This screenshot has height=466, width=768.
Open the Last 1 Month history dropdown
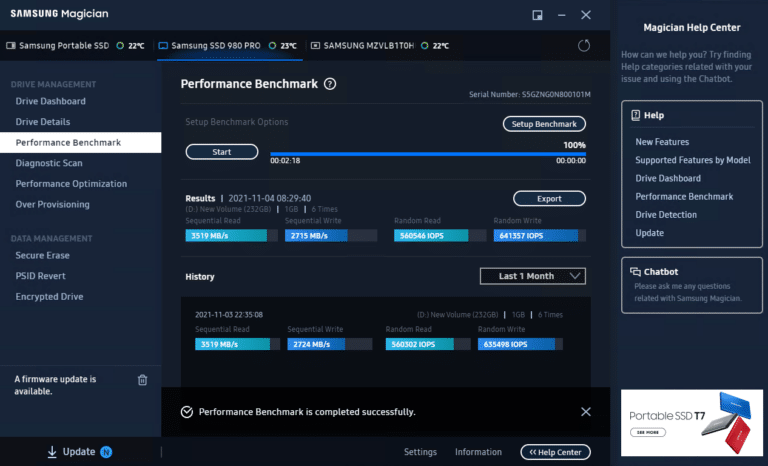pyautogui.click(x=532, y=276)
